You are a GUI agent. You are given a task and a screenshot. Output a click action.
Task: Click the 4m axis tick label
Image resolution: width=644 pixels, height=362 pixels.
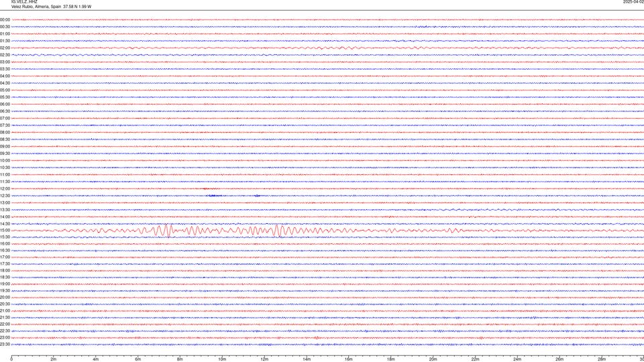click(96, 359)
